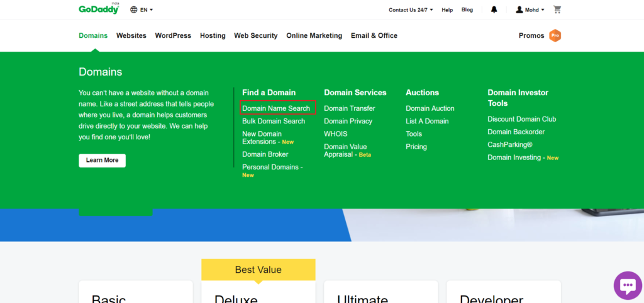
Task: Open the shopping cart icon
Action: coord(557,9)
